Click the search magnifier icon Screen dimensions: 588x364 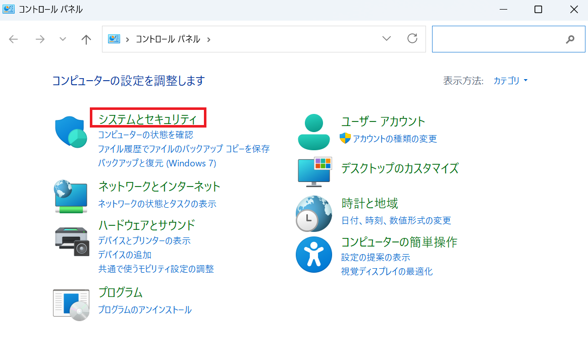(570, 39)
